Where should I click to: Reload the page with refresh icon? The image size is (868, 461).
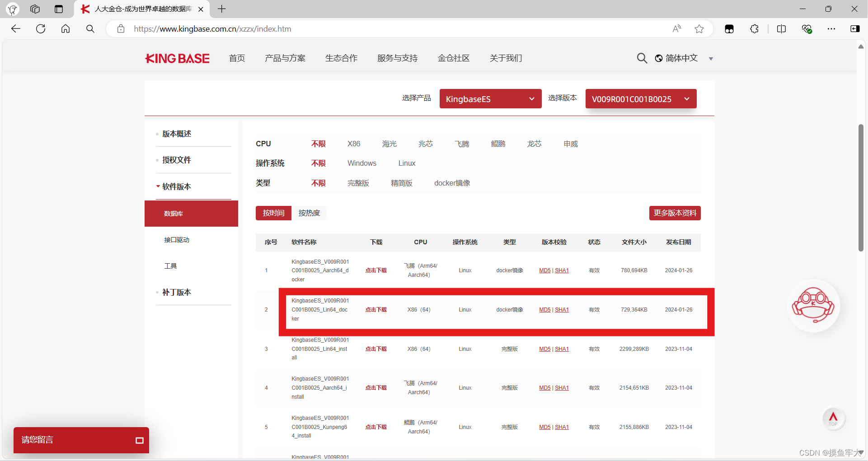(x=41, y=29)
